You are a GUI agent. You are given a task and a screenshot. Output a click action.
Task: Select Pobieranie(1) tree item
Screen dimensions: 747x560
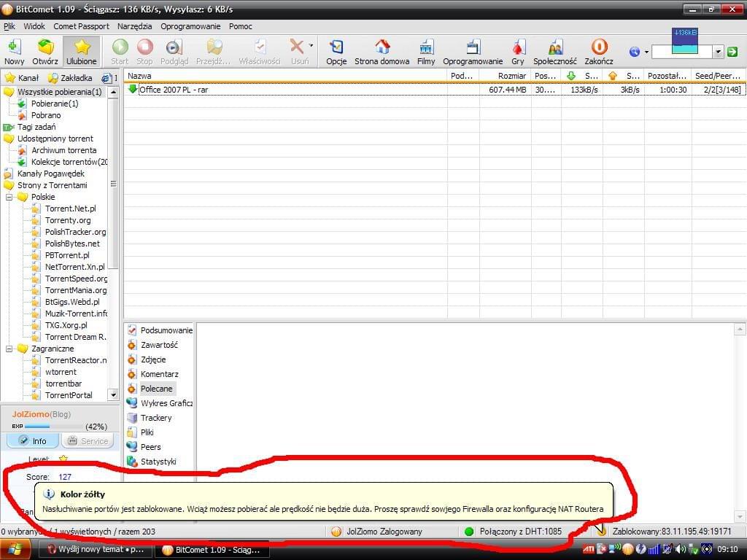[55, 104]
